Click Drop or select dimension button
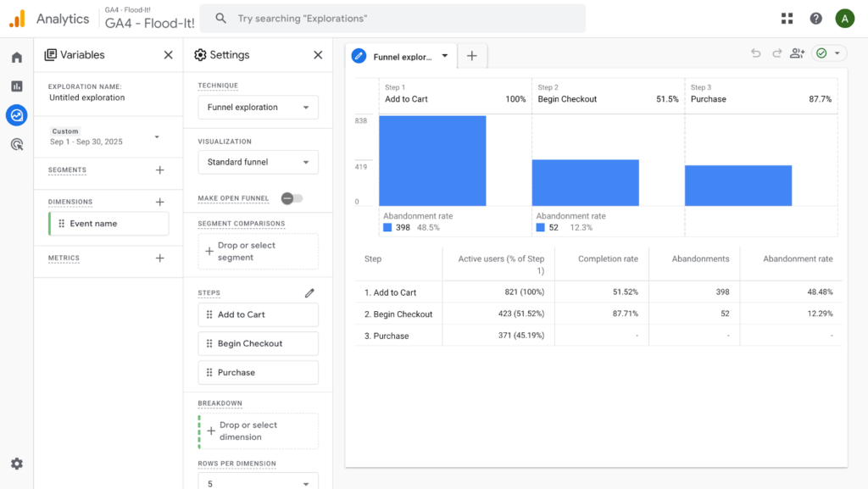 coord(258,431)
